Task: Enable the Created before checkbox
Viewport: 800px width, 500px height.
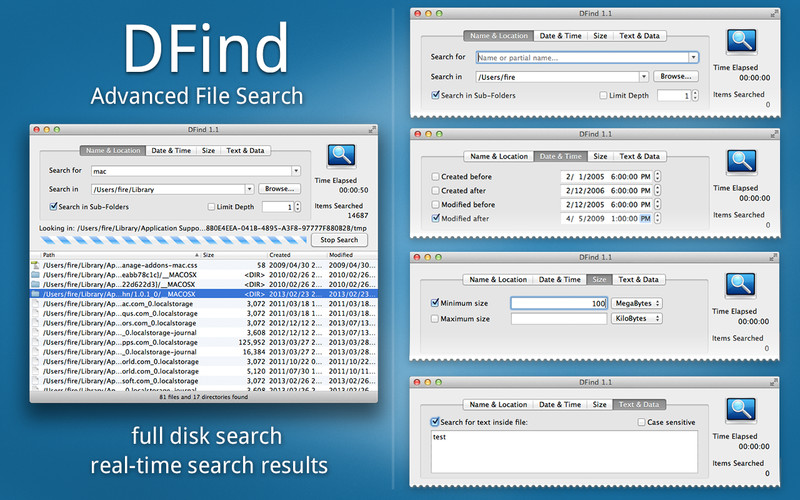Action: coord(435,177)
